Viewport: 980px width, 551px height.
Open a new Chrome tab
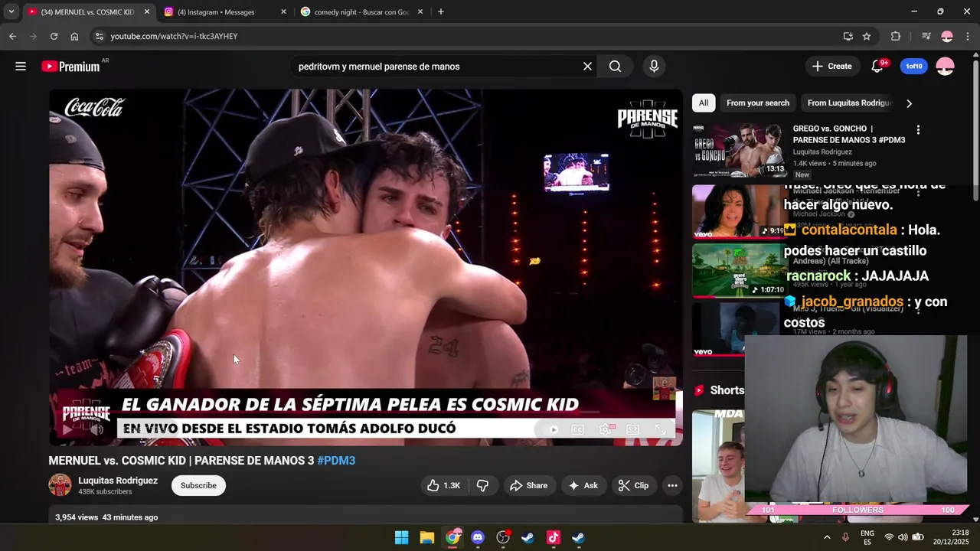coord(440,11)
